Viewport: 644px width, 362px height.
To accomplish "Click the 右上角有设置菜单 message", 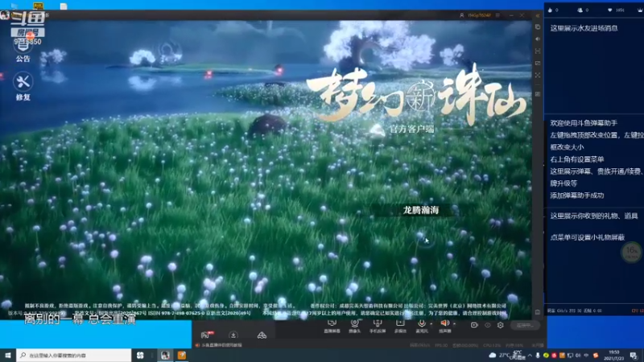I will pyautogui.click(x=577, y=159).
